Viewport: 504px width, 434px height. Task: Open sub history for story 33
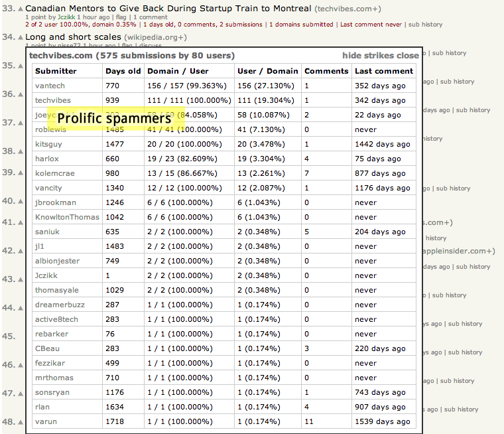click(425, 25)
